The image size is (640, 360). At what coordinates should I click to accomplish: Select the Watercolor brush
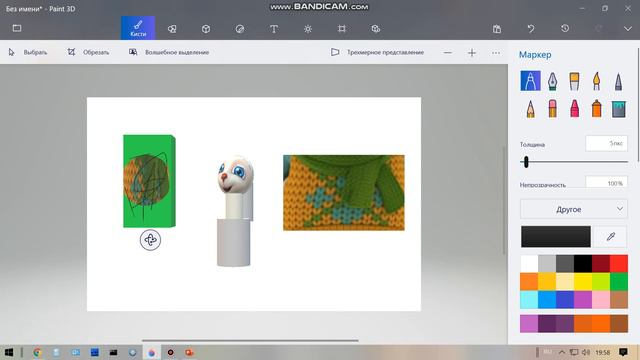[x=596, y=81]
